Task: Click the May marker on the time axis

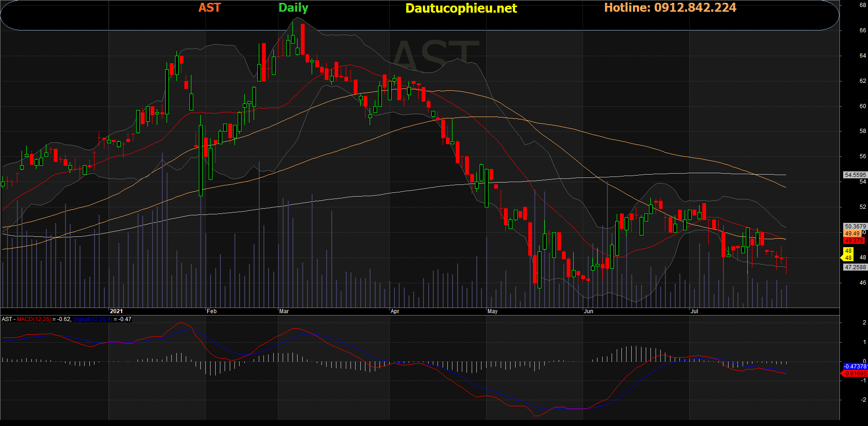Action: (x=492, y=311)
